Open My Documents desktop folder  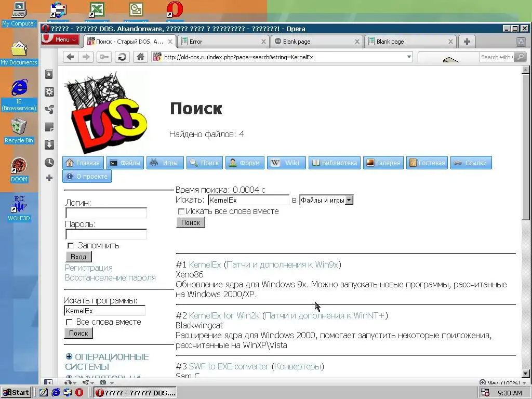(19, 54)
